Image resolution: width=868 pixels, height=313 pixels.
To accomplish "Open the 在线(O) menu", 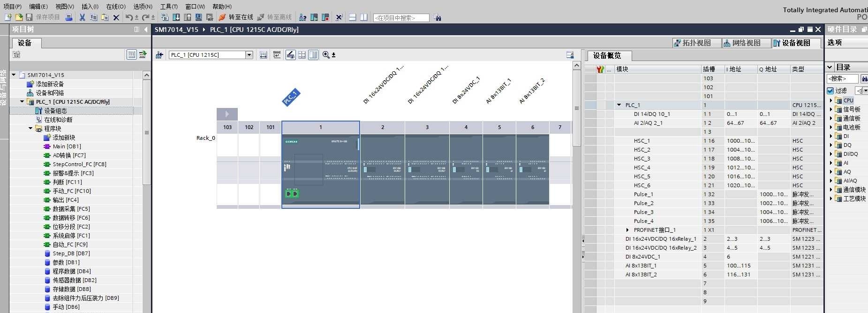I will coord(116,7).
